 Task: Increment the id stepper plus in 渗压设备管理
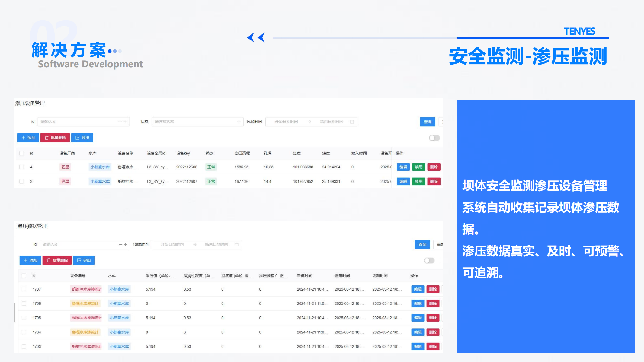point(125,122)
